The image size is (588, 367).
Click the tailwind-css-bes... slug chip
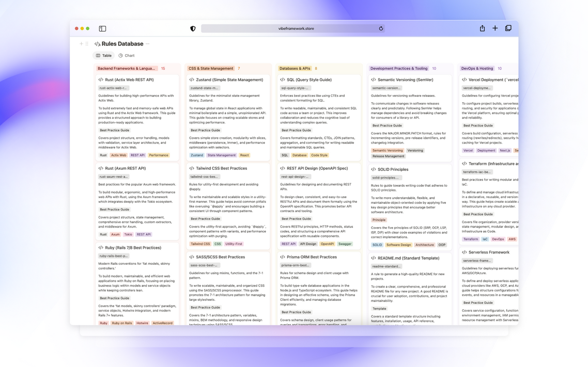[x=204, y=177]
